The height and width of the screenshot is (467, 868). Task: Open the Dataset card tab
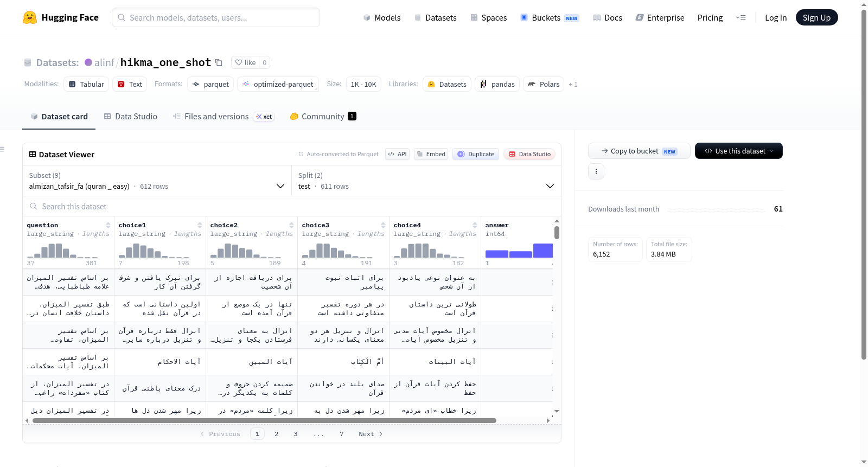pos(59,116)
